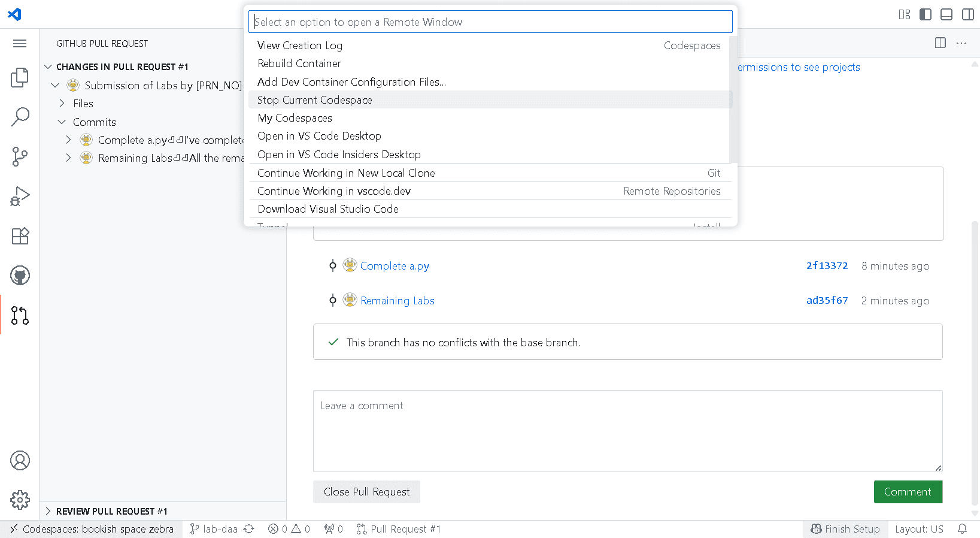Select Stop Current Codespace option
The image size is (980, 538).
[489, 99]
